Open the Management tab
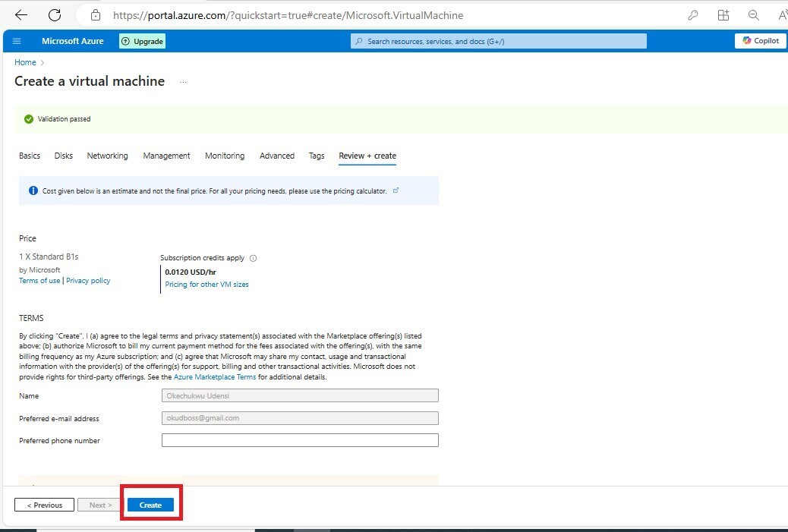Screen dimensions: 788x532 tap(166, 156)
